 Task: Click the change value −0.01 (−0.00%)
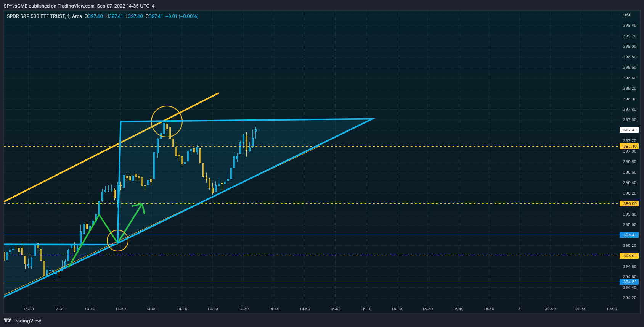182,16
